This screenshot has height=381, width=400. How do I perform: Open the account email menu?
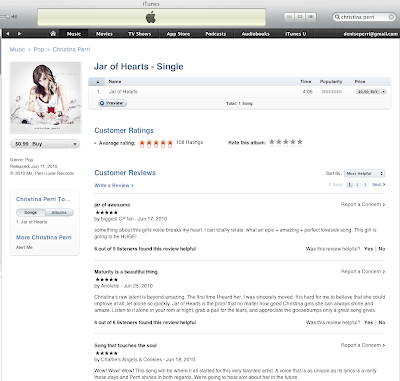[x=370, y=34]
